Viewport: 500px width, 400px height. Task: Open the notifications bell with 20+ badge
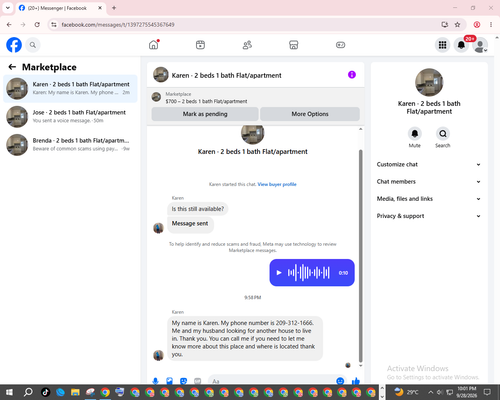tap(461, 45)
